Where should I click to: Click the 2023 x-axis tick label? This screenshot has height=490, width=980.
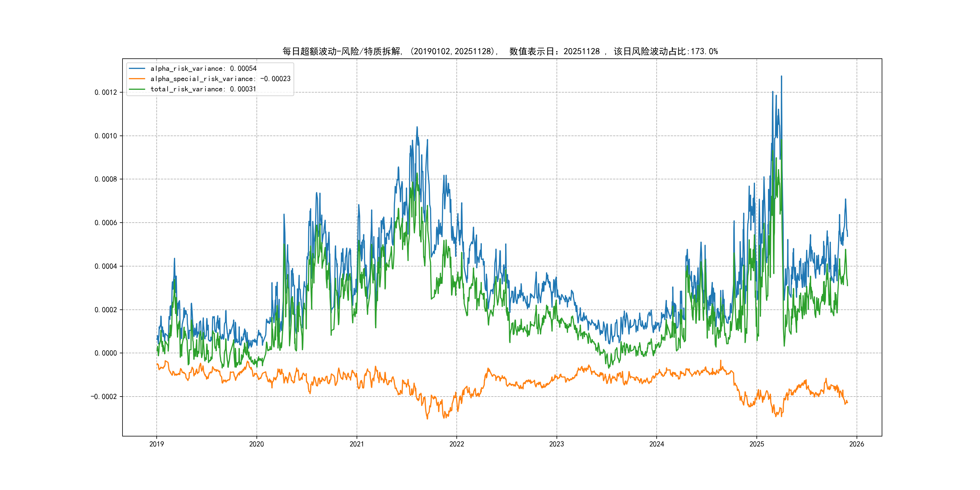[557, 444]
